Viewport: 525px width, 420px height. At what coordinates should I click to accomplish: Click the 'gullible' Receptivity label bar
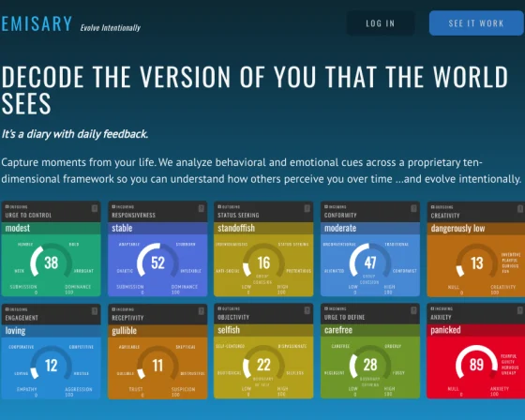tap(157, 331)
